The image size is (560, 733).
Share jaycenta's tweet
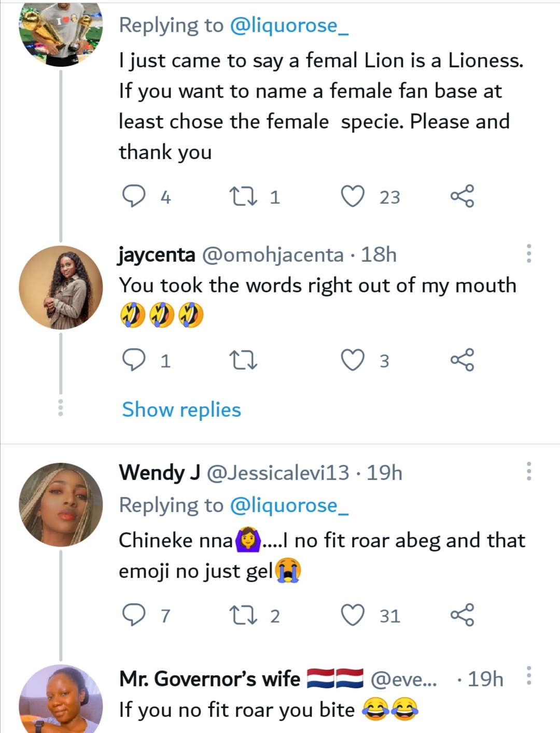tap(462, 360)
